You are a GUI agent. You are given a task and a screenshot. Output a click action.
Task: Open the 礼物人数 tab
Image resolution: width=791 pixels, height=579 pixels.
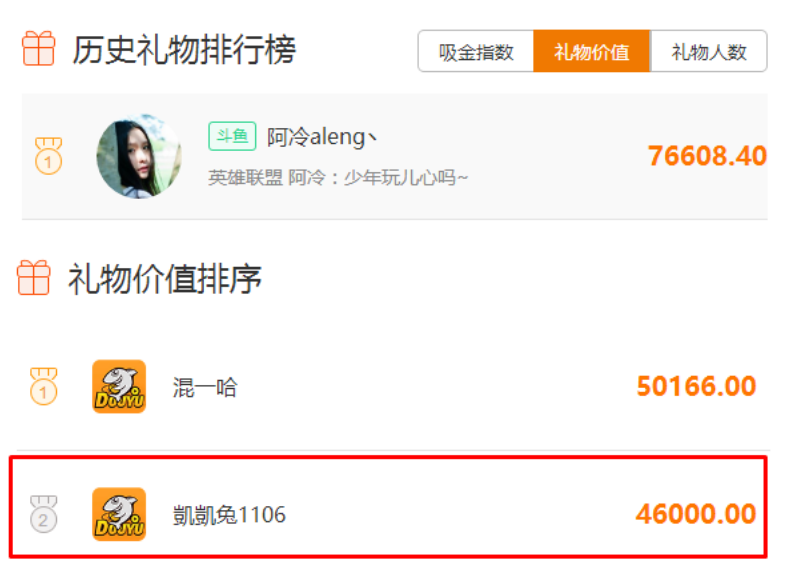tap(709, 51)
